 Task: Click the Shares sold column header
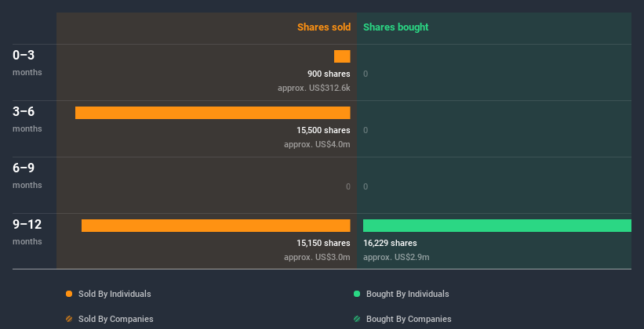click(324, 27)
